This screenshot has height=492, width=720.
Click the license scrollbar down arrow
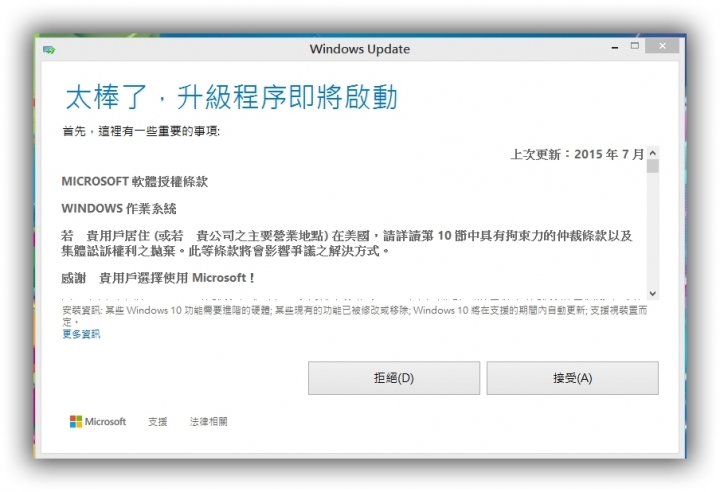652,294
